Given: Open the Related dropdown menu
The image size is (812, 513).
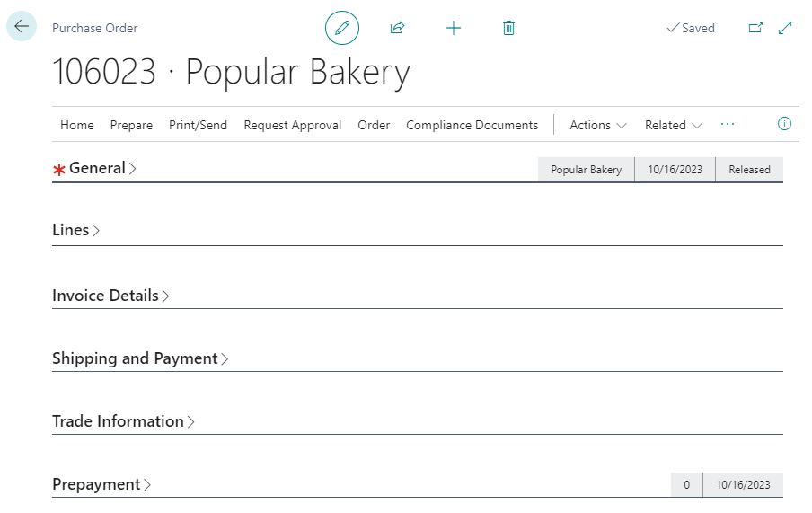Looking at the screenshot, I should point(673,125).
